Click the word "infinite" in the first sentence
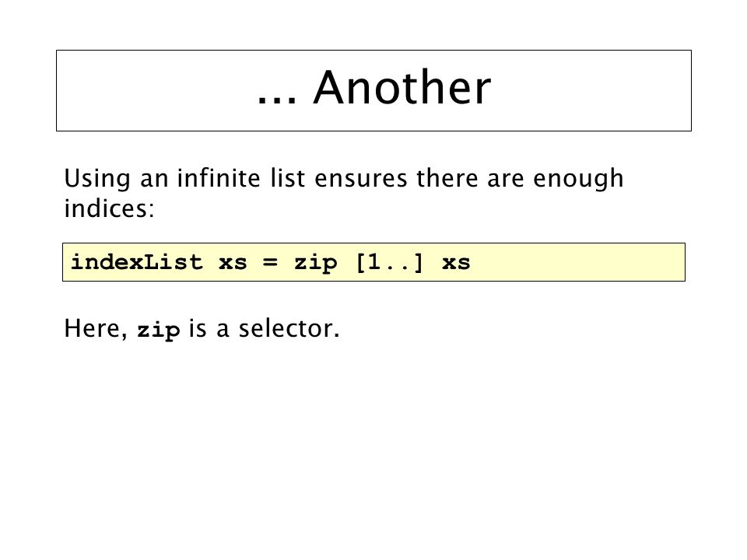747x560 pixels. click(219, 177)
